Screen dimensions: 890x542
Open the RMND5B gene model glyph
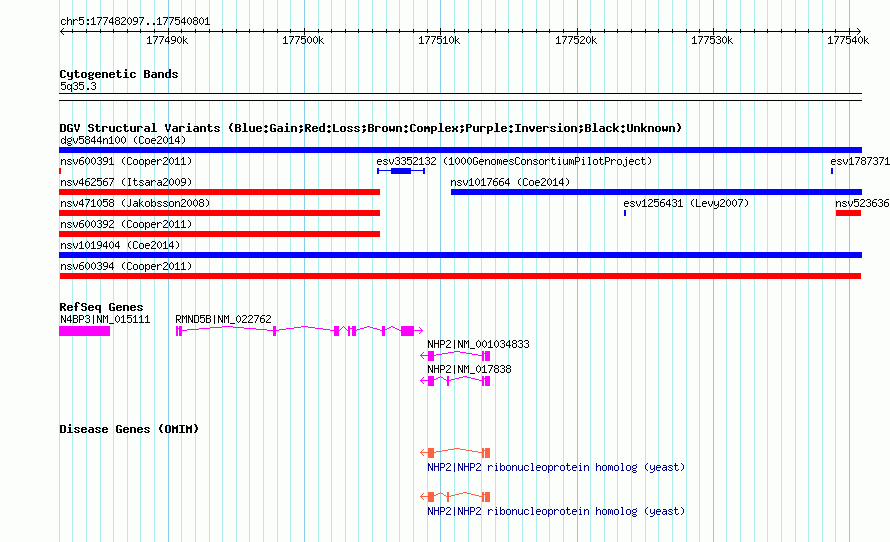tap(299, 331)
